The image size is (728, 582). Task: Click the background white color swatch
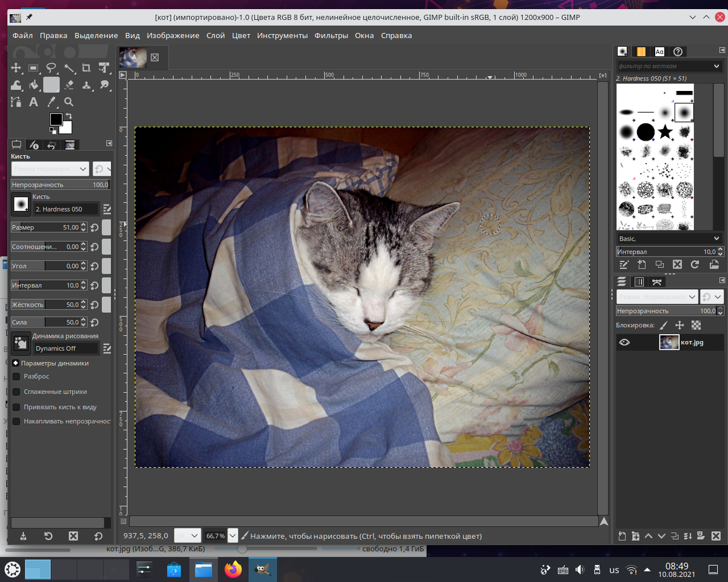(x=66, y=127)
